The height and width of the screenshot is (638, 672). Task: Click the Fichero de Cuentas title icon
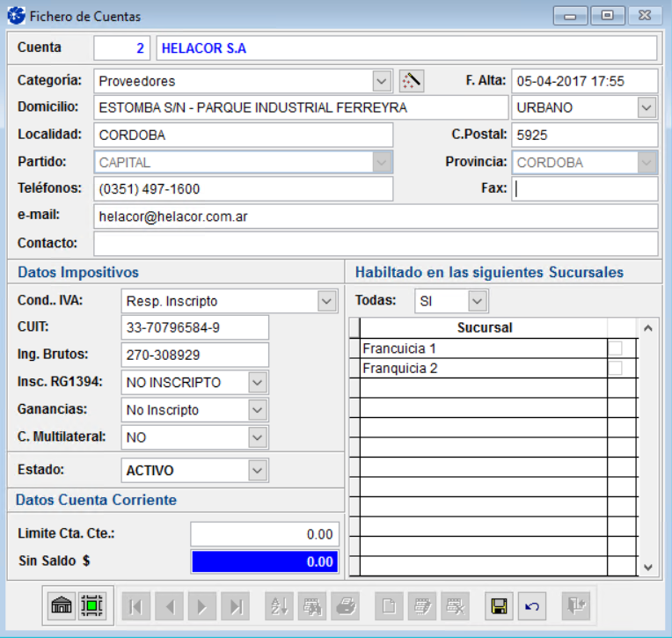tap(17, 17)
